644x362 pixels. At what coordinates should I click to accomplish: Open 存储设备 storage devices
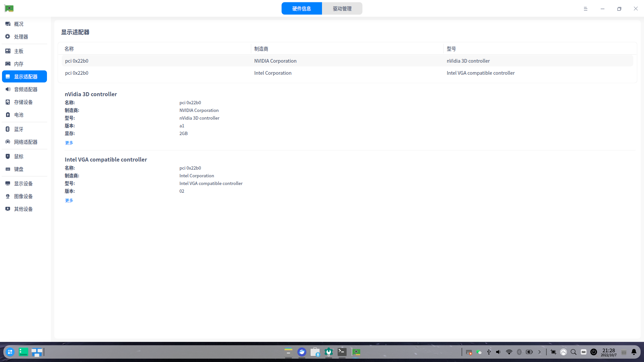click(x=24, y=102)
